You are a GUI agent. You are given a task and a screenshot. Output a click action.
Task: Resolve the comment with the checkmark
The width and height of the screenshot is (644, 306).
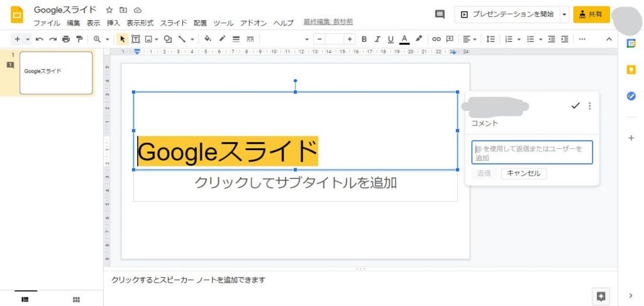click(x=575, y=106)
